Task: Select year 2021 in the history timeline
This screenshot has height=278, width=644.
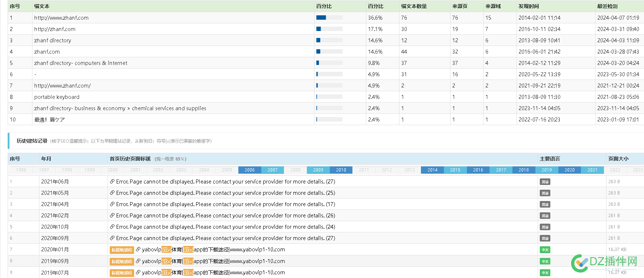Action: (593, 170)
